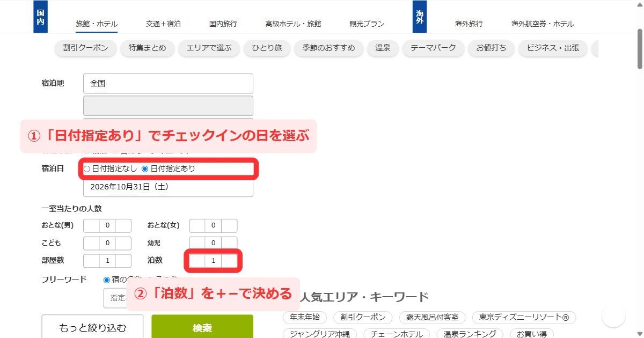
Task: Click the 人気エリア・キーワード heading
Action: coord(364,297)
